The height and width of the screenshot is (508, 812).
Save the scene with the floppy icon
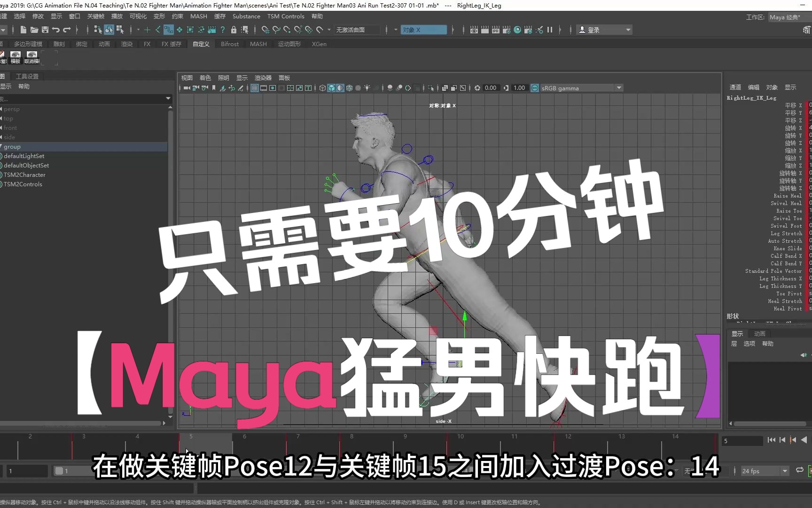45,30
